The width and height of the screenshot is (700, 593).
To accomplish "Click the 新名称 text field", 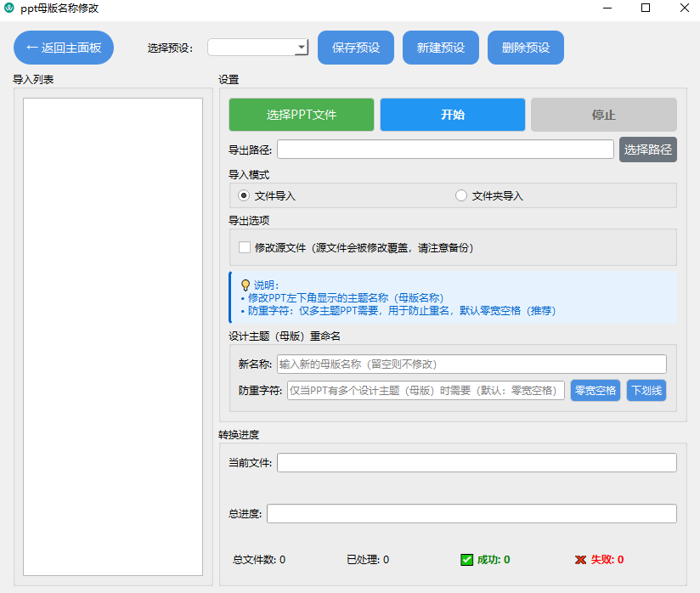I will tap(471, 364).
